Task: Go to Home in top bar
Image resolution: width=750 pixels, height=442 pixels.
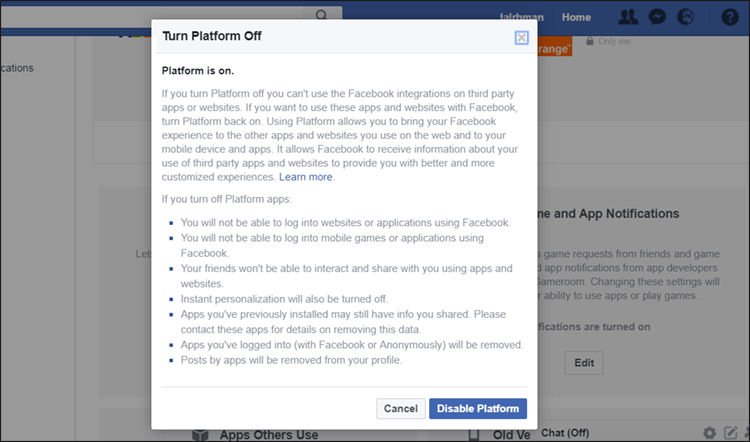Action: [x=576, y=17]
